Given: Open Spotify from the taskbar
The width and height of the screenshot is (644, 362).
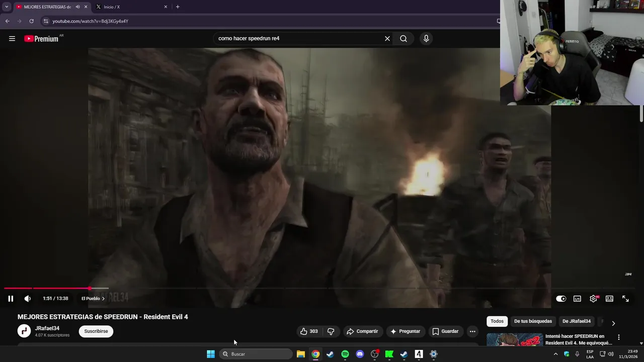Looking at the screenshot, I should coord(345,354).
